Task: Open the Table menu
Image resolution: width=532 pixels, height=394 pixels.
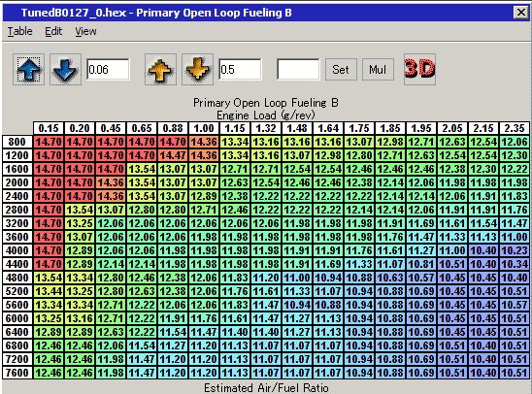Action: coord(20,31)
